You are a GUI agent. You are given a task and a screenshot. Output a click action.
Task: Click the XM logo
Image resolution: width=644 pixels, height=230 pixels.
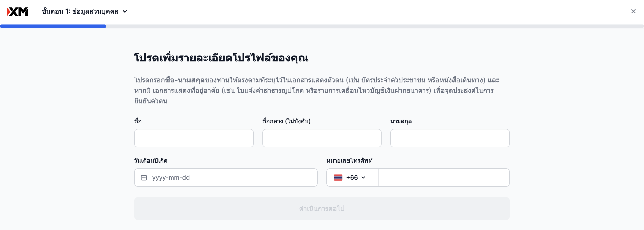(x=18, y=11)
